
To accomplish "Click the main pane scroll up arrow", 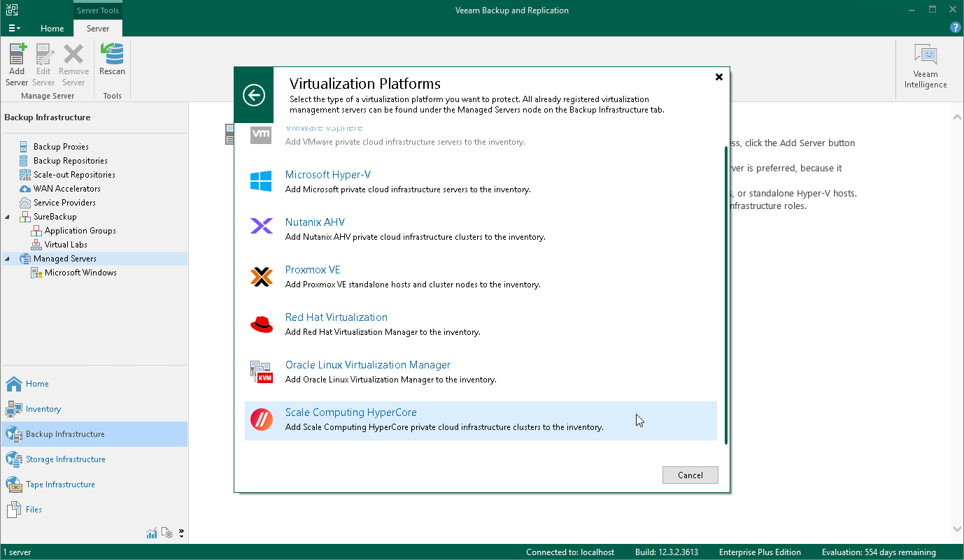I will point(958,116).
